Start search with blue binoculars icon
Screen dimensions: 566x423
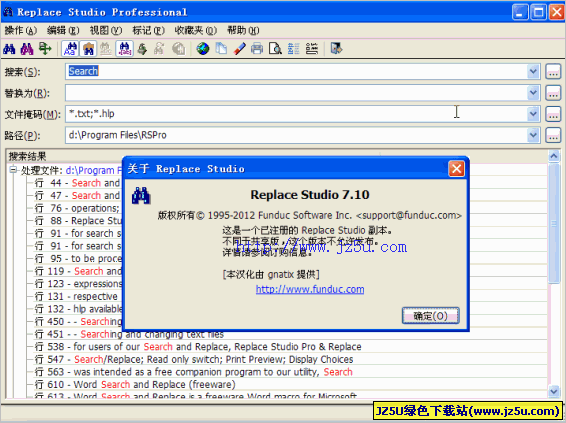(x=9, y=48)
